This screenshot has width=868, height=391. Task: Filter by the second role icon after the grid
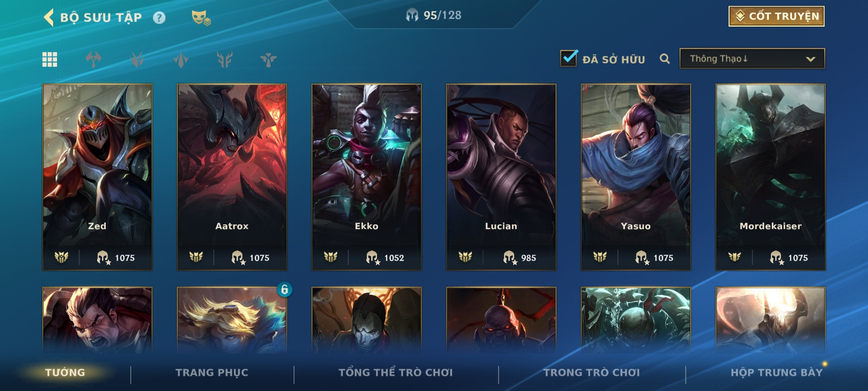pyautogui.click(x=137, y=60)
